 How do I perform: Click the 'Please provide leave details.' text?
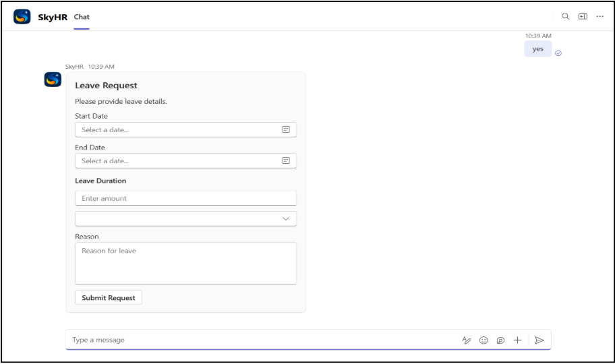[121, 102]
